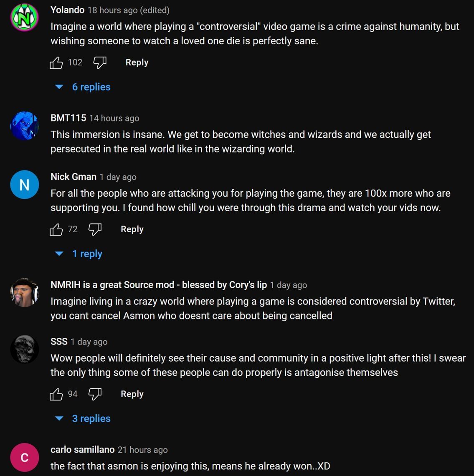Dislike Nick Gman's comment
This screenshot has width=474, height=476.
tap(95, 229)
